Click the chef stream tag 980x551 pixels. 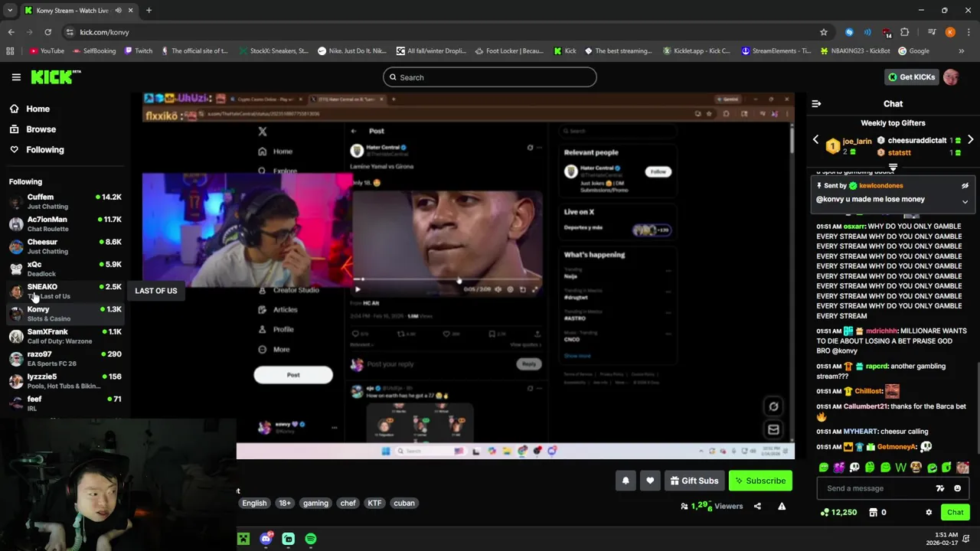[x=348, y=504]
